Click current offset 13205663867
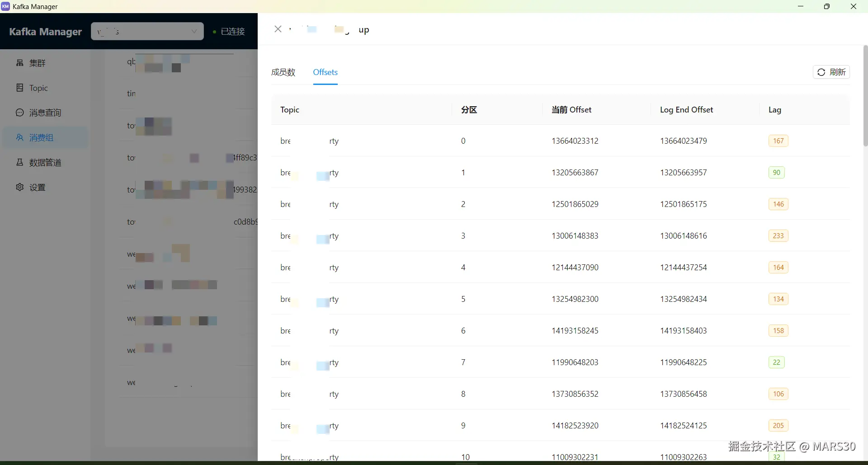The image size is (868, 465). pos(575,173)
